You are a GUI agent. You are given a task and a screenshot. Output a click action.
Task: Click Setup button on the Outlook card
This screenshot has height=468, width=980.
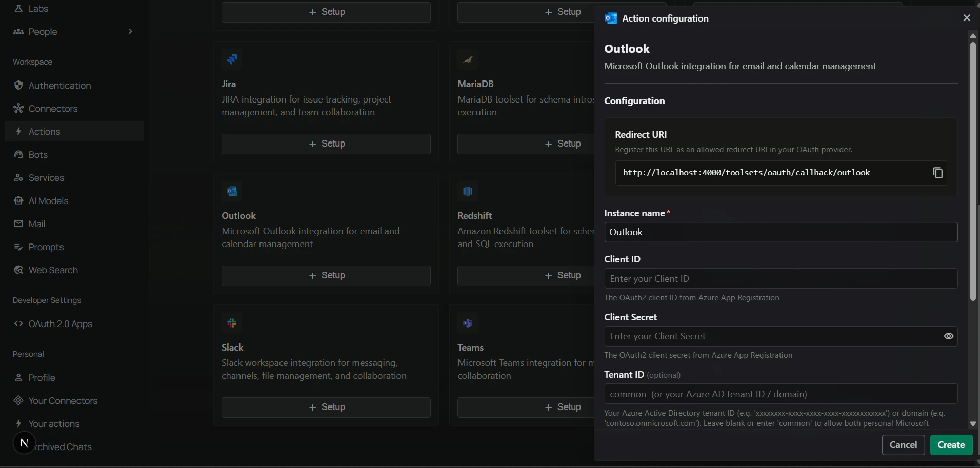[x=326, y=275]
